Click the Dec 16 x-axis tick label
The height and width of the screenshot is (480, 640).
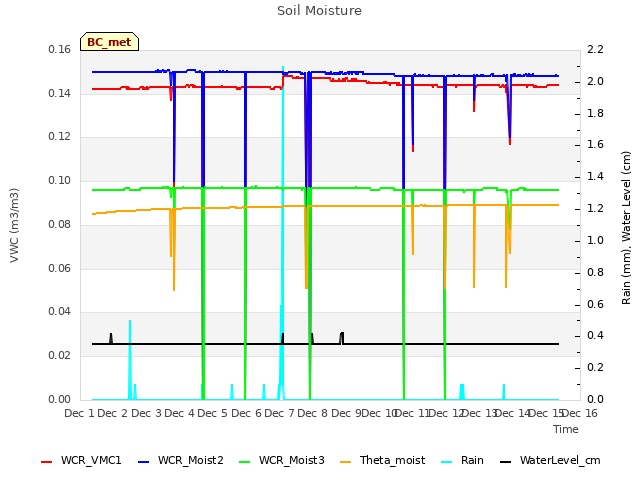point(580,413)
